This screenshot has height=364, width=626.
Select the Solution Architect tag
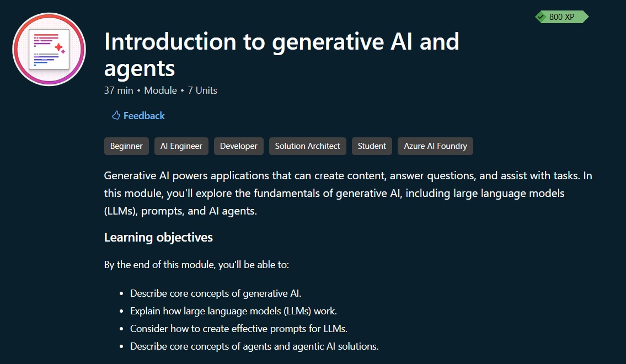pyautogui.click(x=307, y=146)
